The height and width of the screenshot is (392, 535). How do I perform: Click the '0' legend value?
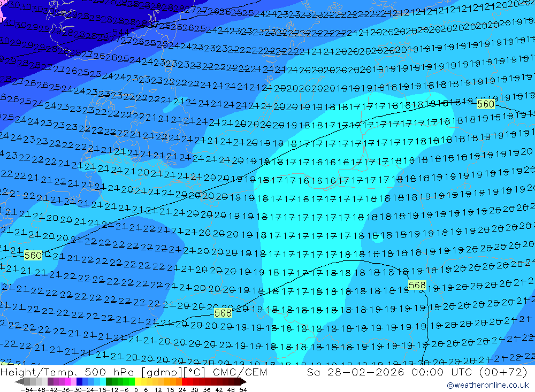(136, 390)
